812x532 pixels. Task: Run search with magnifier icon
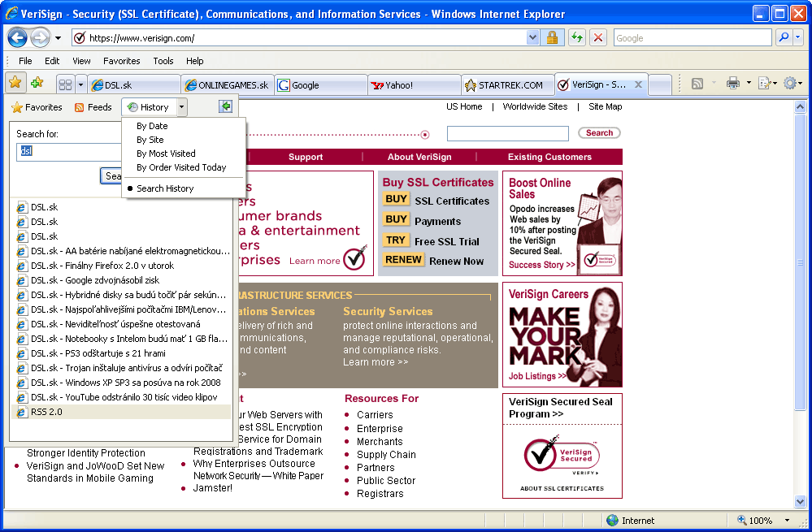[x=784, y=38]
